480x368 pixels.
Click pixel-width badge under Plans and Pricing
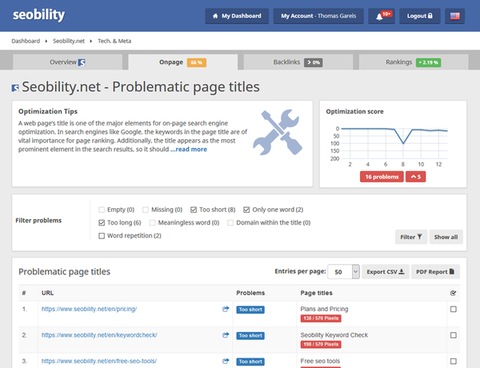coord(321,318)
